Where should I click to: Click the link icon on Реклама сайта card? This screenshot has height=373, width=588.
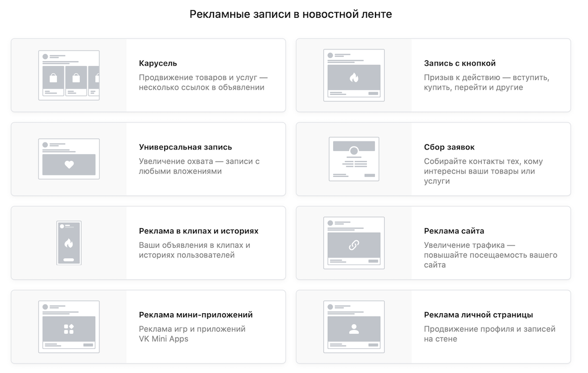click(354, 244)
